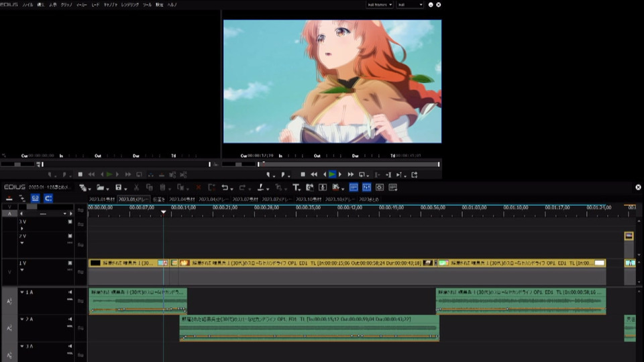Click Set Out point icon under recorder
This screenshot has height=362, width=644.
283,175
